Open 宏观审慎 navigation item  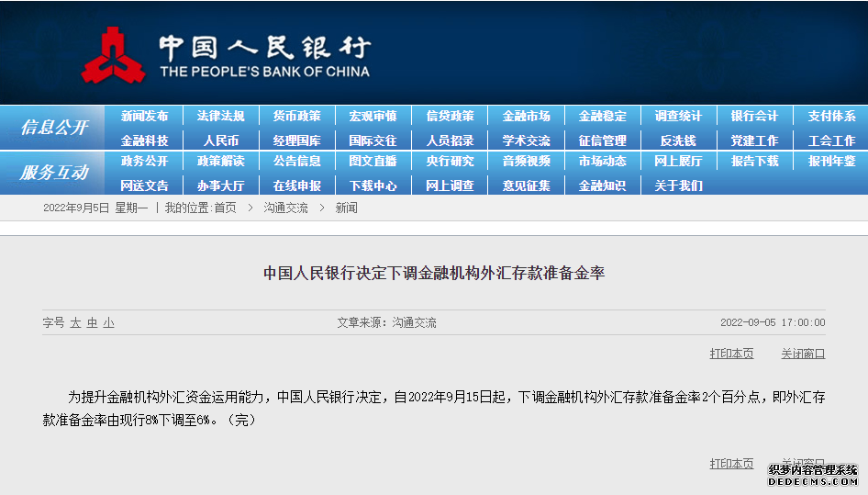pos(373,116)
